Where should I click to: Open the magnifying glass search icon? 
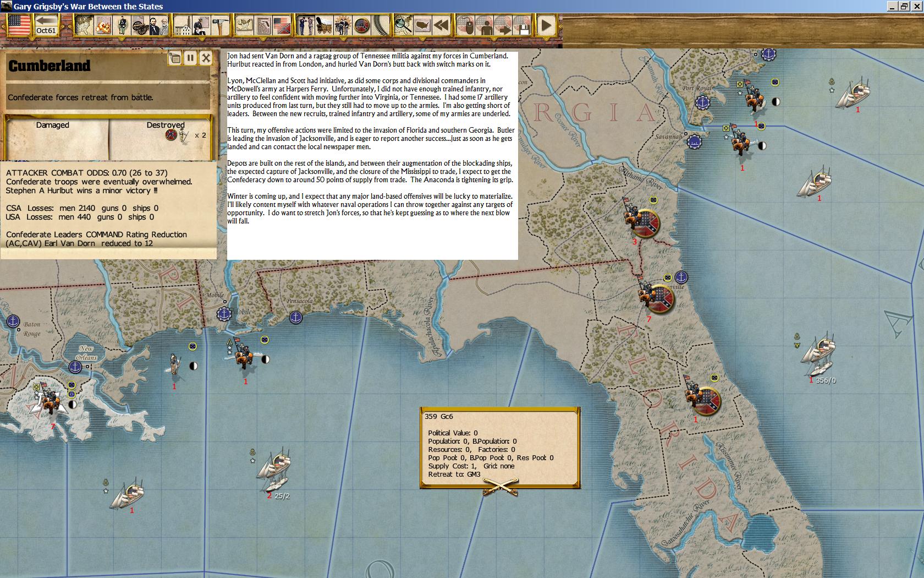click(x=403, y=25)
